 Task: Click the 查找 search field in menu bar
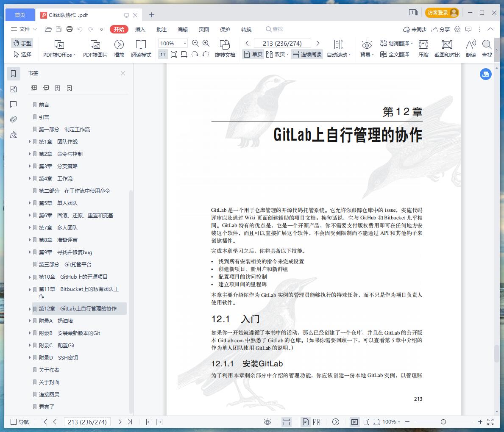pos(275,29)
